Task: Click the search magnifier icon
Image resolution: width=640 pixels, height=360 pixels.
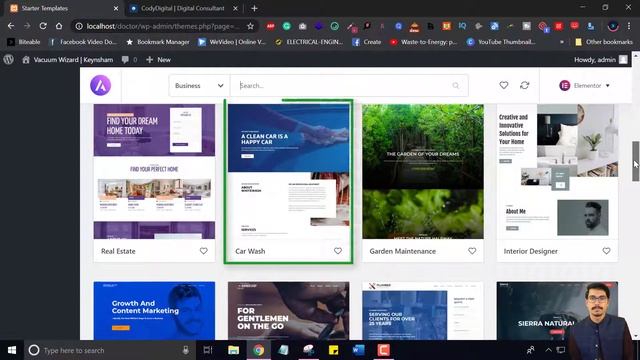Action: click(456, 85)
